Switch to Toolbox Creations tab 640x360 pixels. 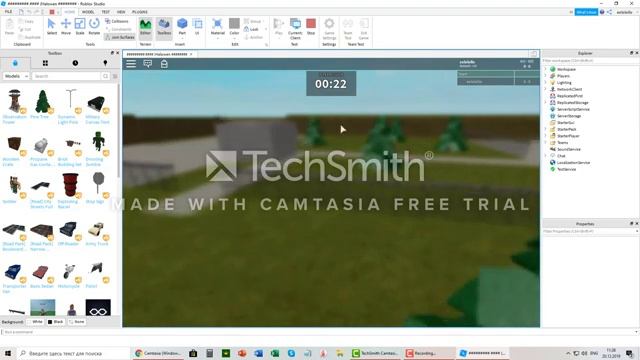[105, 63]
